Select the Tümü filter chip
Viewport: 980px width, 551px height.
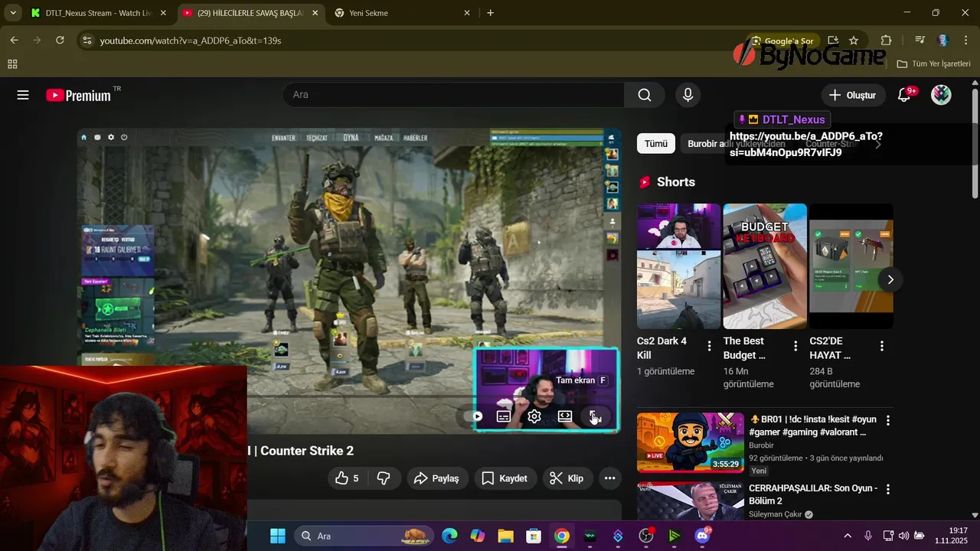click(656, 144)
